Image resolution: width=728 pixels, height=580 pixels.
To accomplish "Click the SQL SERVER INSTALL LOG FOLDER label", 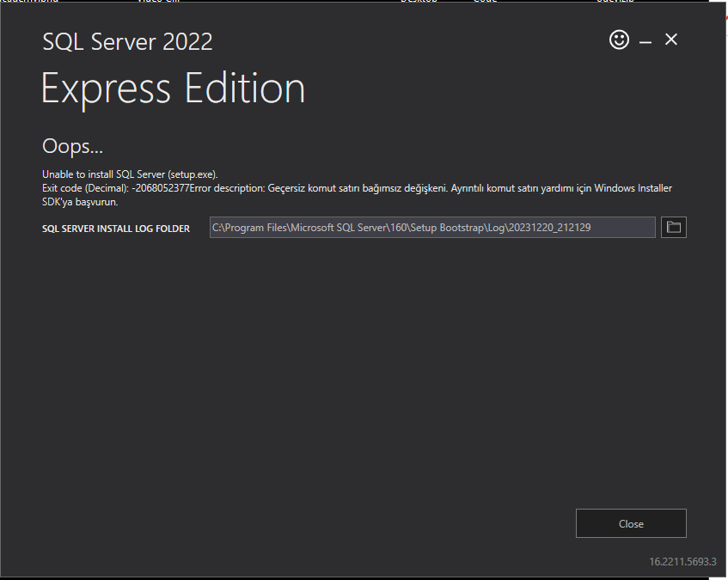I will click(116, 229).
